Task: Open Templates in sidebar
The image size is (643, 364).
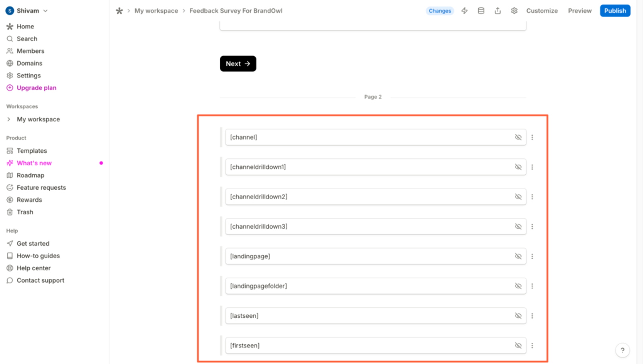Action: click(32, 151)
